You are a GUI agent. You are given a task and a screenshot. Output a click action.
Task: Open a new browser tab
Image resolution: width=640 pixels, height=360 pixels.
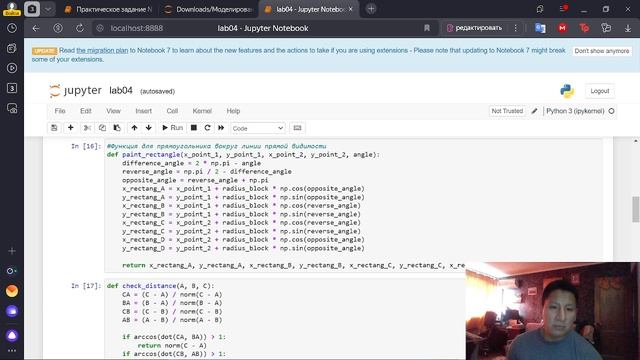click(371, 9)
